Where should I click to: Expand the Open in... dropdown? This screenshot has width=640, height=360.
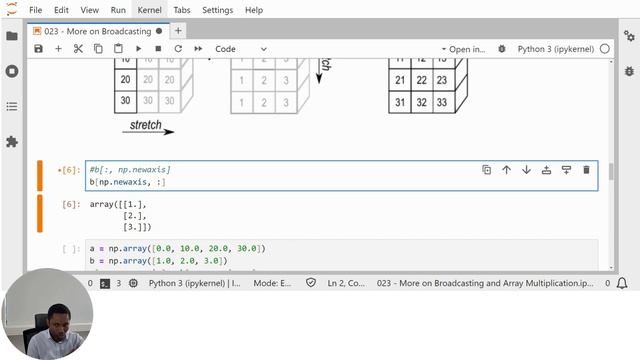[463, 49]
